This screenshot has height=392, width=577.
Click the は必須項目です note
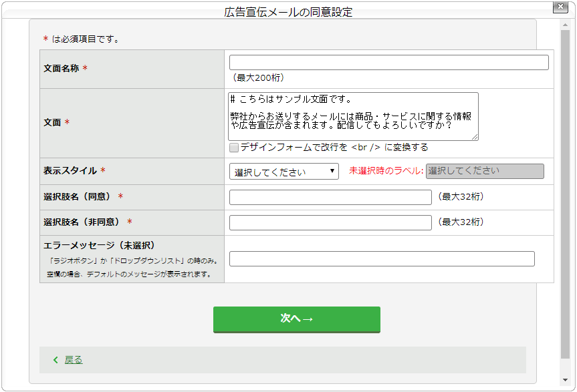[x=85, y=39]
